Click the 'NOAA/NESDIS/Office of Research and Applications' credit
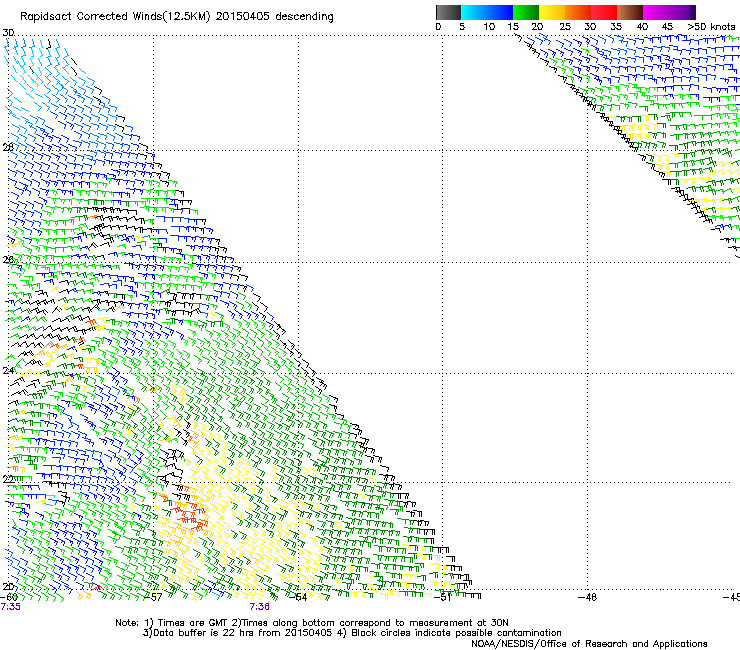The image size is (740, 650). [x=589, y=643]
